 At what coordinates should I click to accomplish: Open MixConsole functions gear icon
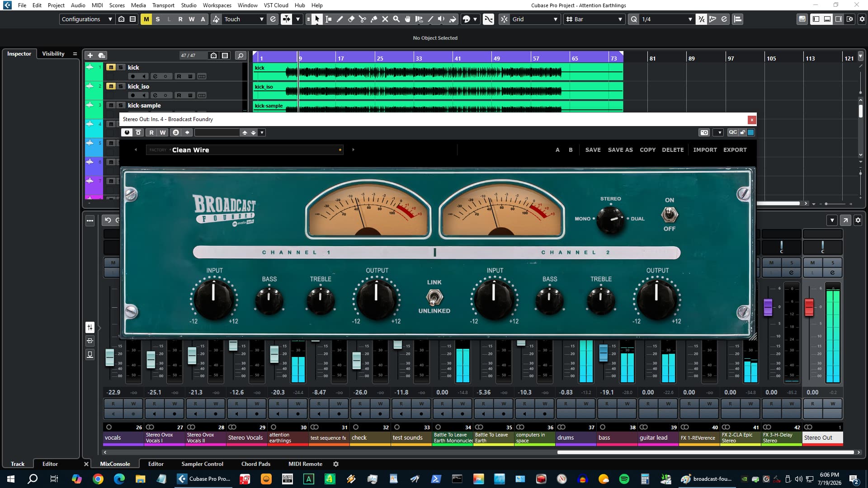(x=858, y=220)
